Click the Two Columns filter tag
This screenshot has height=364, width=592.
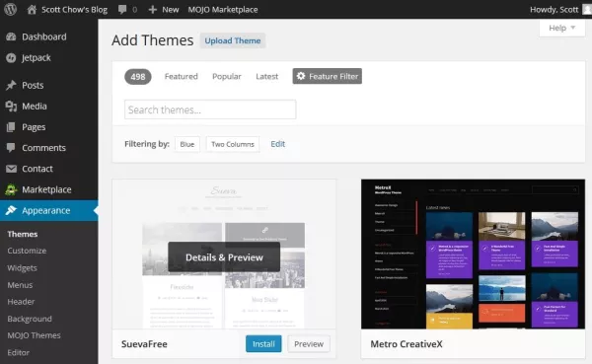(x=233, y=144)
